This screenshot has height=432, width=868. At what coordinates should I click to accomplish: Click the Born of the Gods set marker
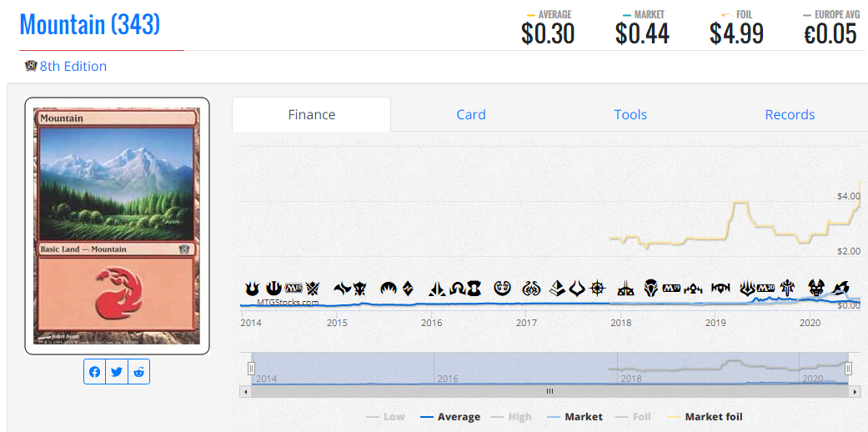point(252,289)
